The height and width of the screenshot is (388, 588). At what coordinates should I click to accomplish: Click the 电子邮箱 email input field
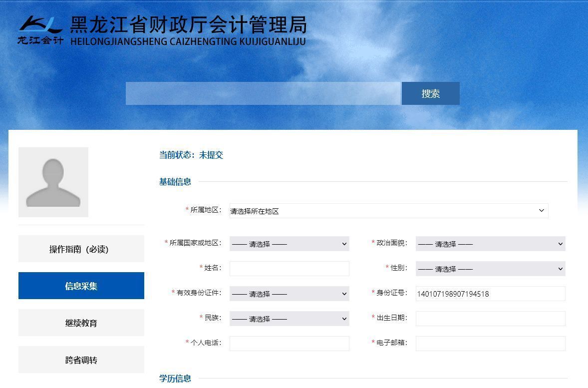tap(490, 344)
